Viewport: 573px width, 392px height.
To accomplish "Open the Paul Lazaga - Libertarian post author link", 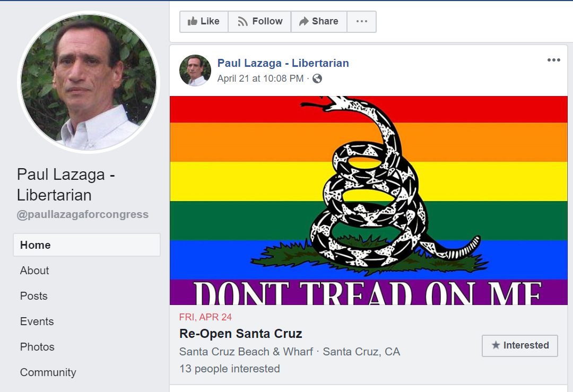I will pos(283,63).
